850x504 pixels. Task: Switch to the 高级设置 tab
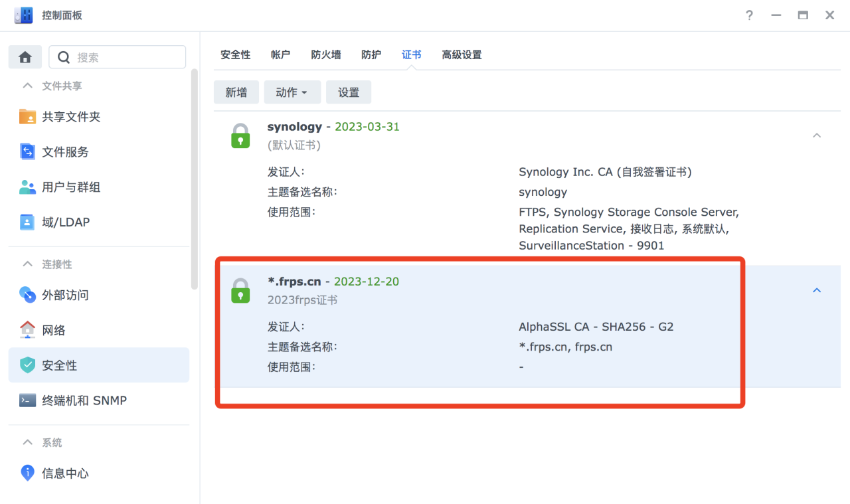coord(462,54)
